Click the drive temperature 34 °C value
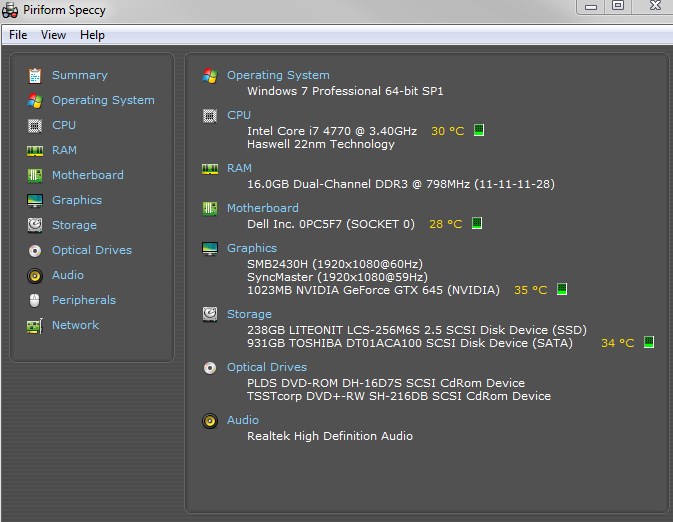Image resolution: width=673 pixels, height=522 pixels. (618, 343)
